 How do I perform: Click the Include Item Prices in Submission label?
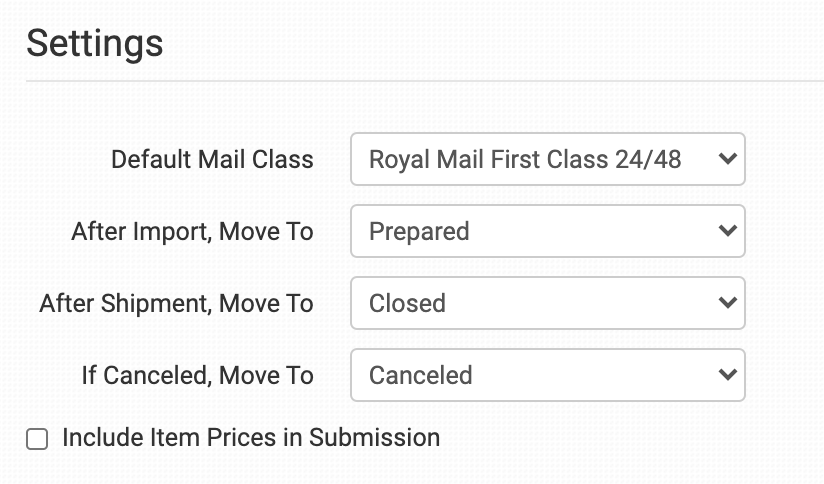point(251,437)
